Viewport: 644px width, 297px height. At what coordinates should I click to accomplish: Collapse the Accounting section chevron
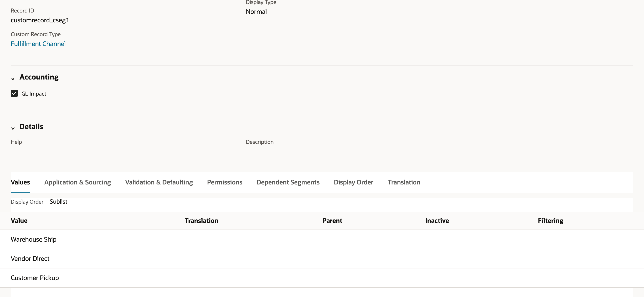[13, 79]
